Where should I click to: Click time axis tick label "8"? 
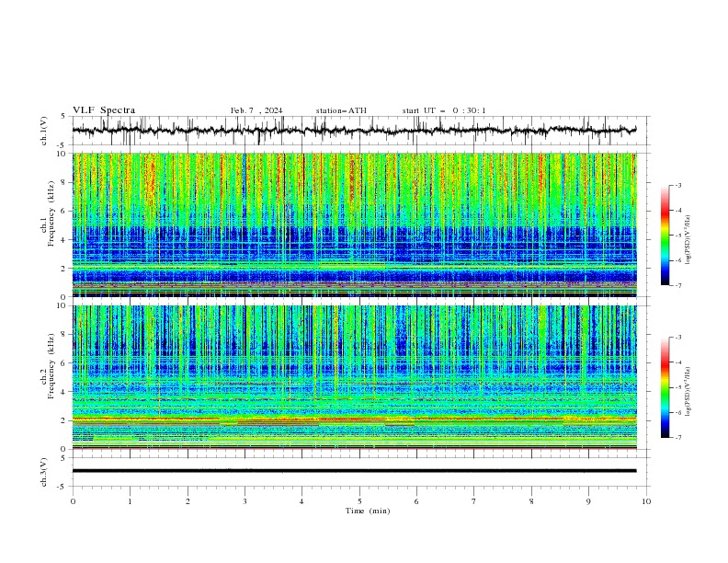click(531, 501)
